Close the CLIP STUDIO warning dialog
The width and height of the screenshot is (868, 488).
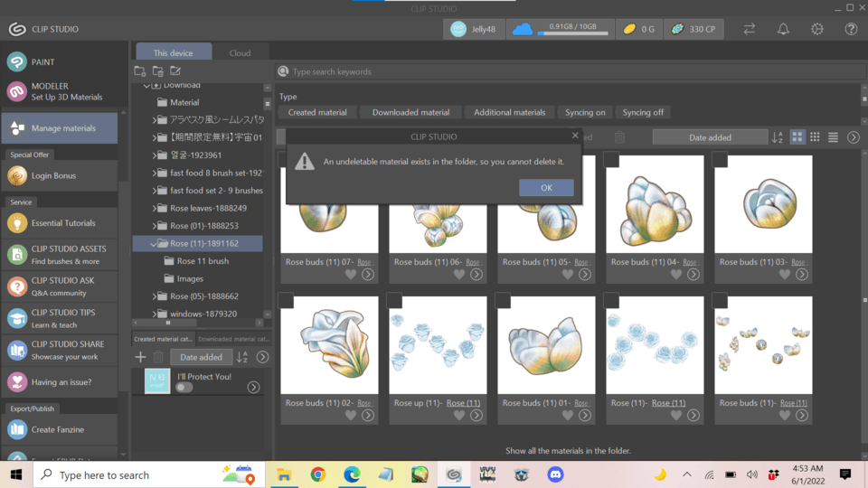coord(575,136)
